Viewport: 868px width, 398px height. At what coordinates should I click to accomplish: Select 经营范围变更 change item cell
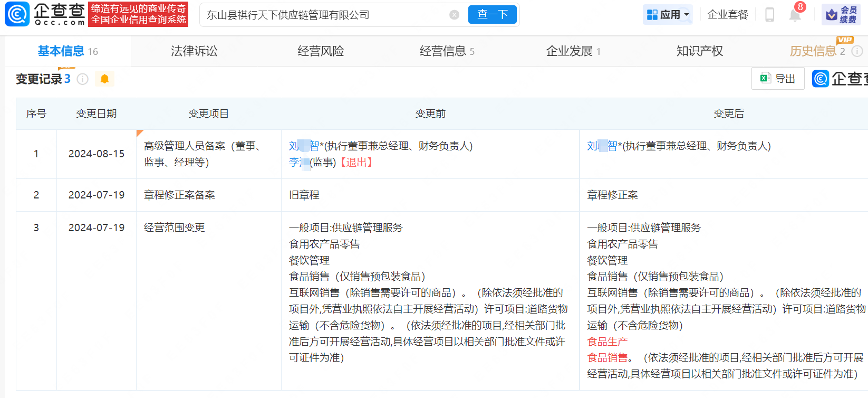[x=209, y=301]
